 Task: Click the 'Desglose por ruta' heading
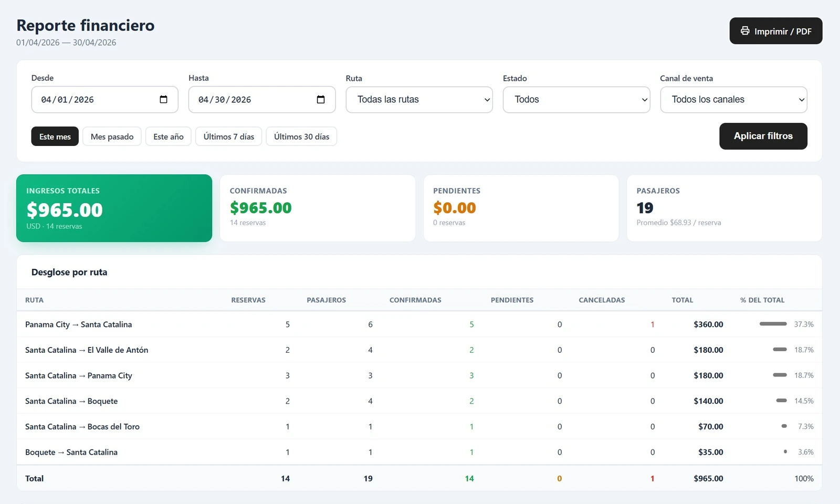tap(69, 272)
